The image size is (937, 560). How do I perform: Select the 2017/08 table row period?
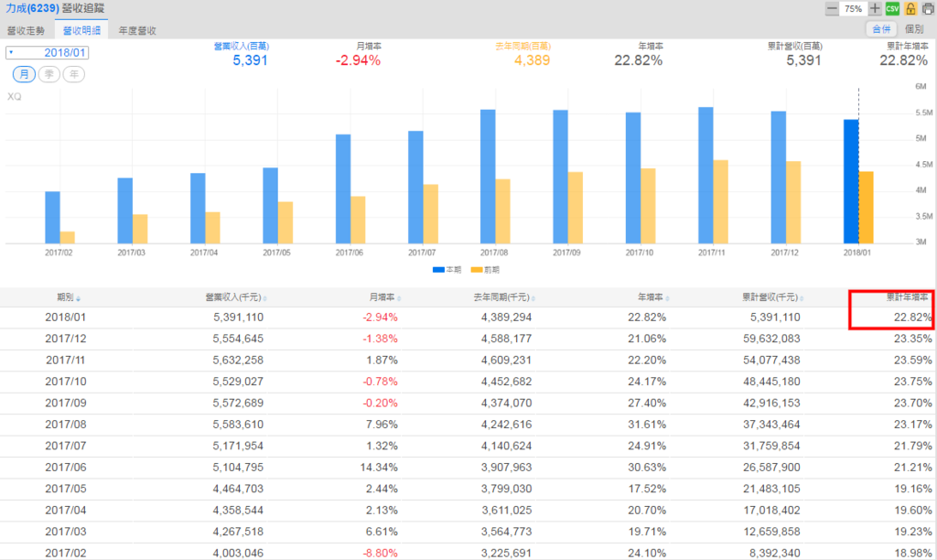coord(66,425)
